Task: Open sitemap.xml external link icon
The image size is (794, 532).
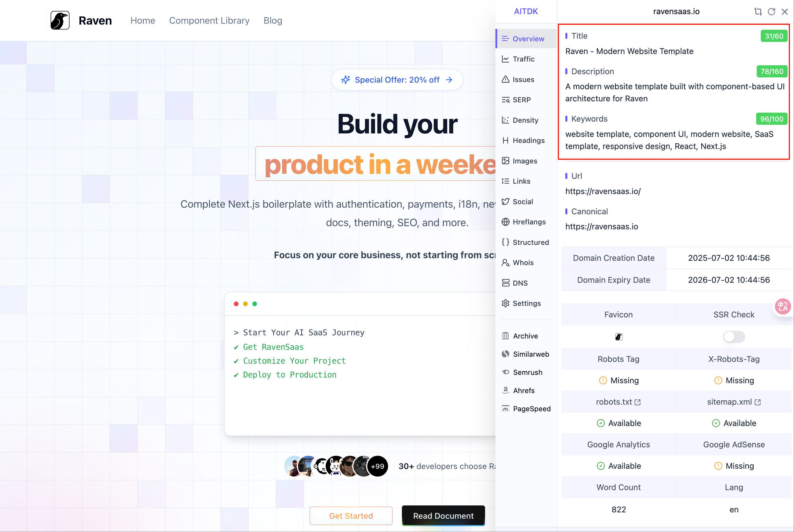Action: pos(758,402)
